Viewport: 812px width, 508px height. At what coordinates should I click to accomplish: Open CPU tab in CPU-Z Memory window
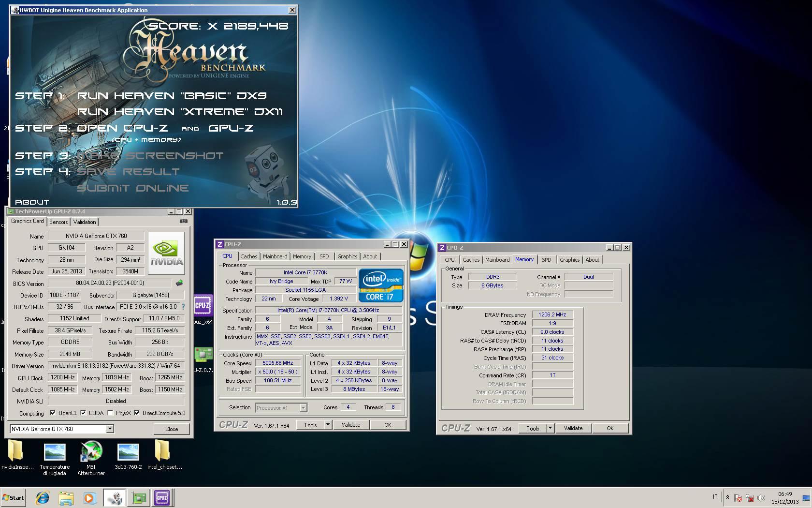pyautogui.click(x=449, y=260)
